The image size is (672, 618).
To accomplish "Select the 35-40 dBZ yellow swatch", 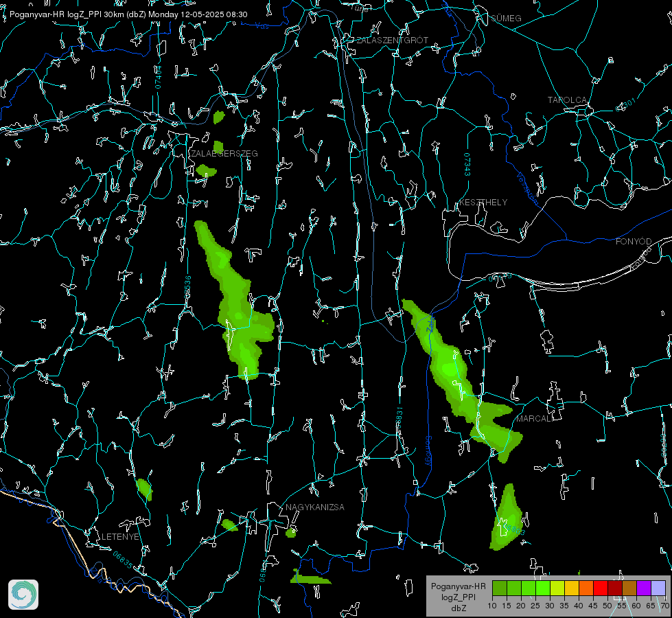I will 572,588.
